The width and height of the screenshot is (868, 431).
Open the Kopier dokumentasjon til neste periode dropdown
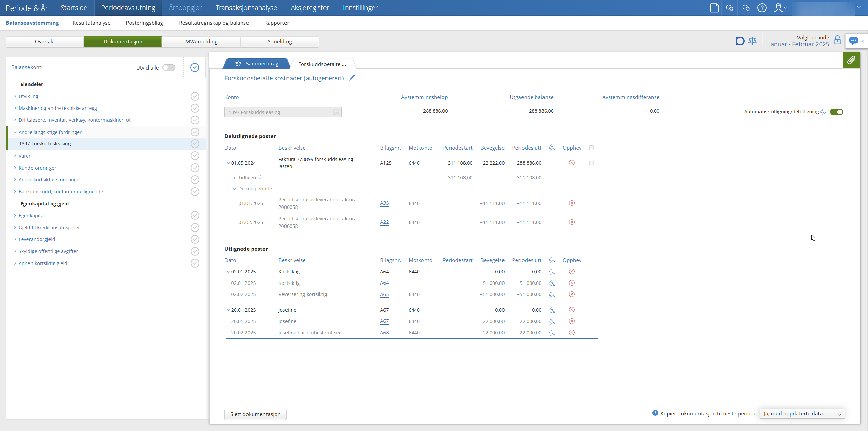point(802,414)
